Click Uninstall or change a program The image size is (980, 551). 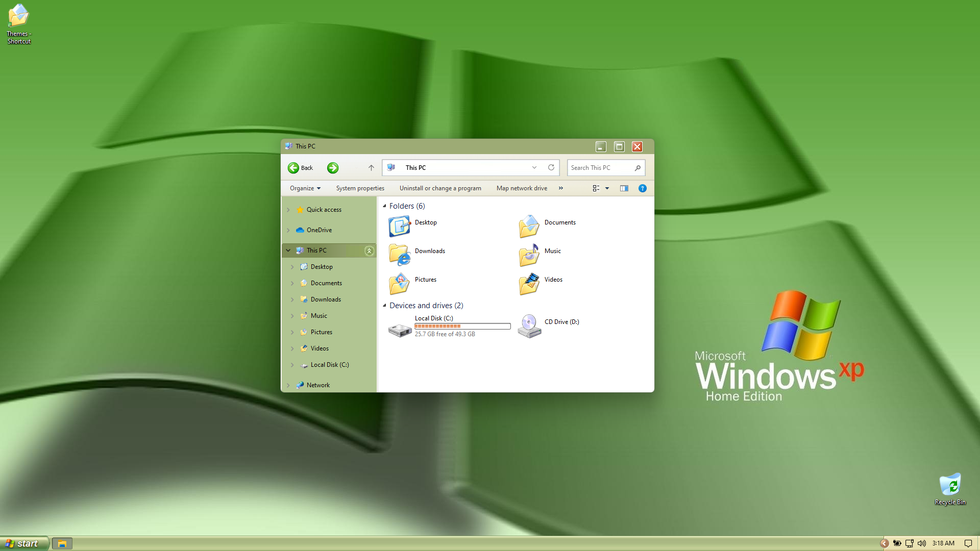[x=440, y=188]
